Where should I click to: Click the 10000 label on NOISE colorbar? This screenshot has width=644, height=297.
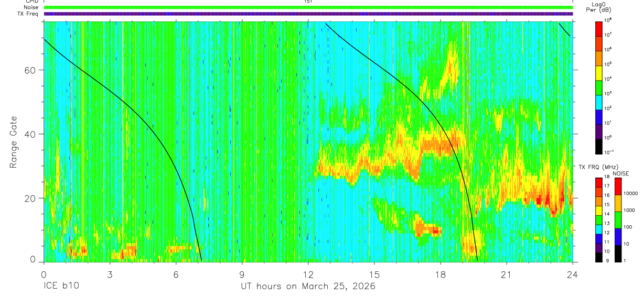point(631,193)
